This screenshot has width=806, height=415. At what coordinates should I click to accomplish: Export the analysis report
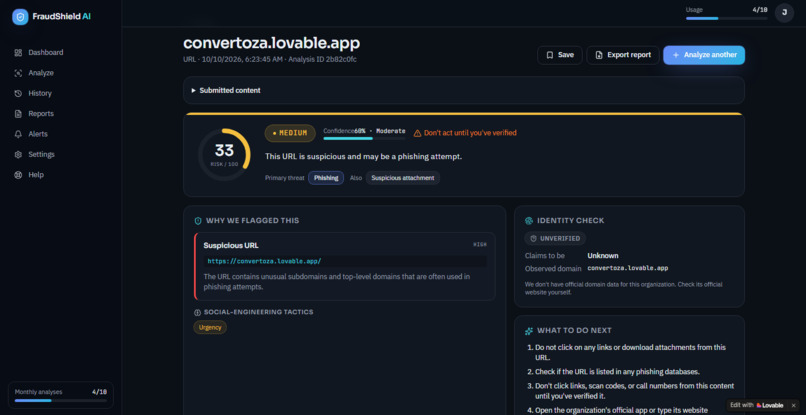[622, 55]
